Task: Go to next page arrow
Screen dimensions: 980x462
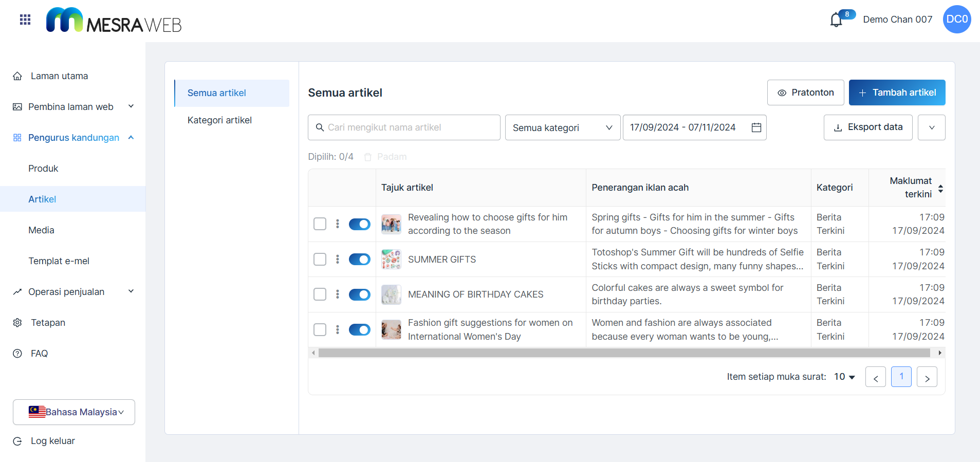Action: pyautogui.click(x=927, y=377)
